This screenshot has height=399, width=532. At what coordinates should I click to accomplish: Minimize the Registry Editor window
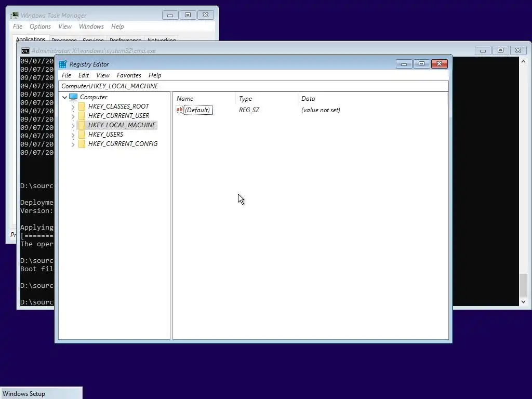pos(404,64)
